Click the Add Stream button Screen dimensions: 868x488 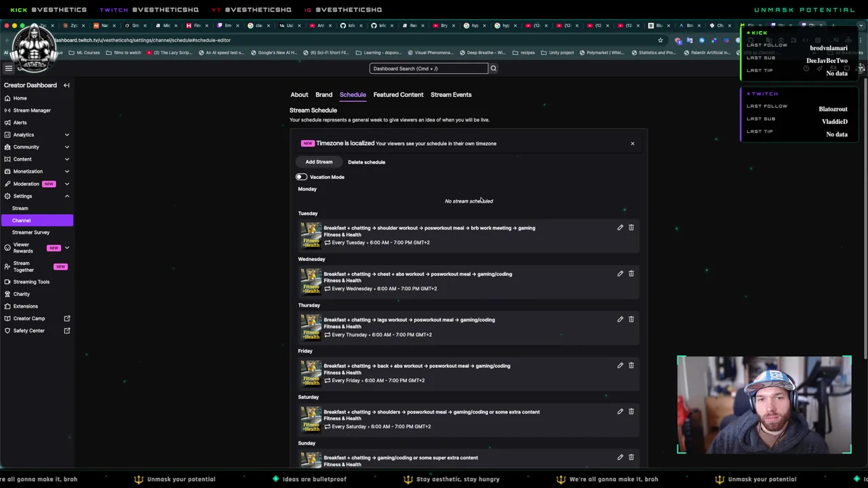point(319,162)
